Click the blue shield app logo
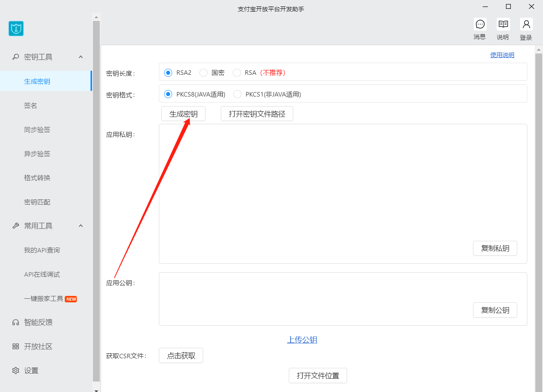Image resolution: width=543 pixels, height=392 pixels. (16, 29)
